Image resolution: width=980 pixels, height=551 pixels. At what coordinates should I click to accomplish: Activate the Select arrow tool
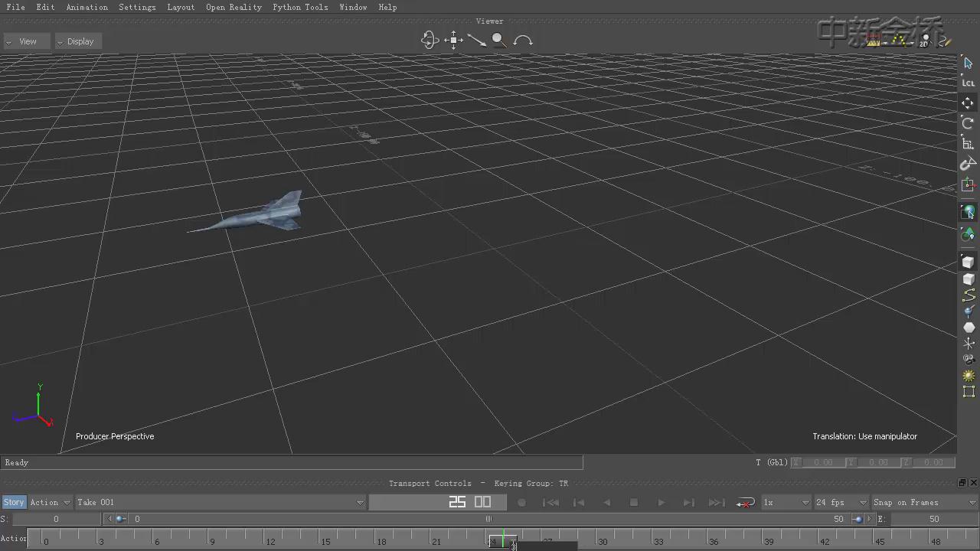pyautogui.click(x=969, y=63)
